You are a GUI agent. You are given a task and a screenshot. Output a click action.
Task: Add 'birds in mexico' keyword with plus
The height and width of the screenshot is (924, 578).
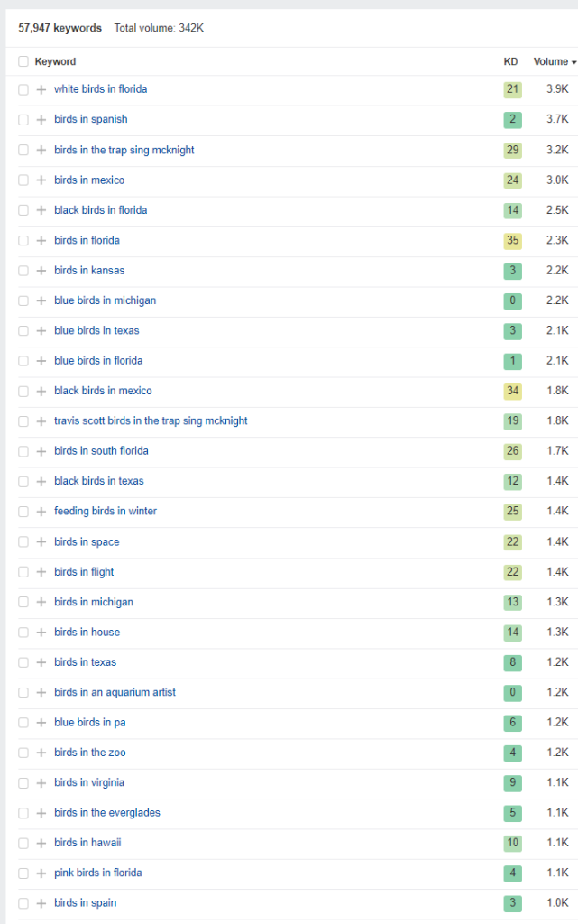[41, 180]
